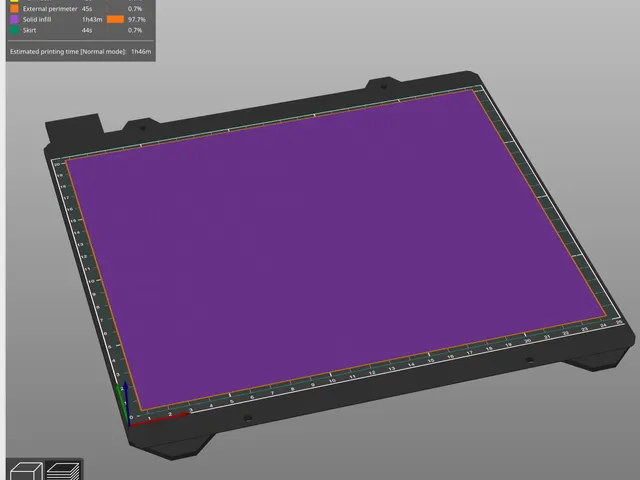The height and width of the screenshot is (480, 640).
Task: Toggle visibility of Skirt legend row
Action: coord(80,30)
